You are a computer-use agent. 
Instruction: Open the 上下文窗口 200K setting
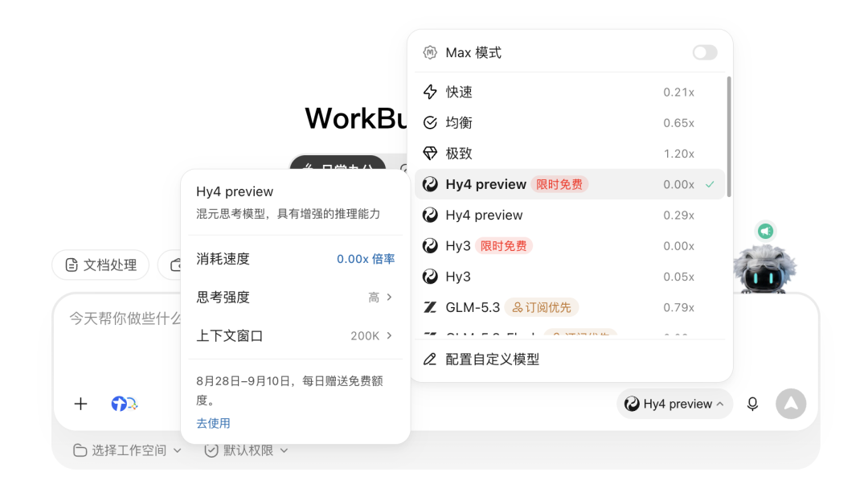[x=295, y=336]
